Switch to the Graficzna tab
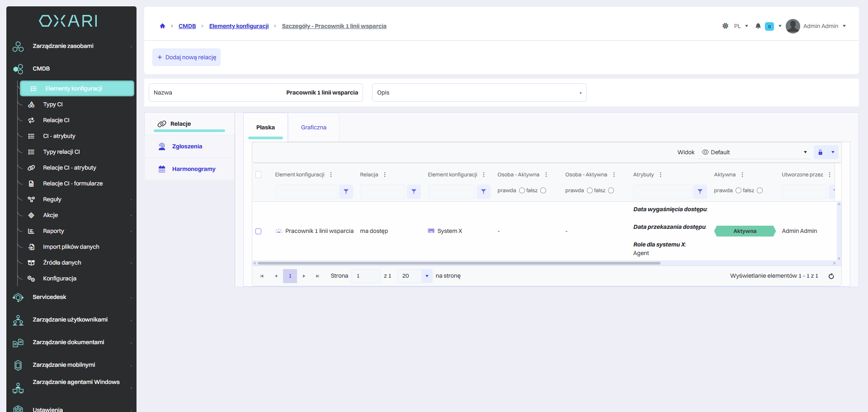This screenshot has height=412, width=868. point(314,128)
